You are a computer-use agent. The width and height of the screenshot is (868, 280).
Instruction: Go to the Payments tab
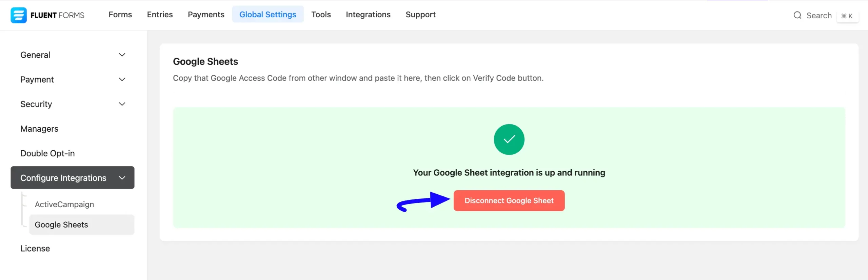(x=206, y=15)
